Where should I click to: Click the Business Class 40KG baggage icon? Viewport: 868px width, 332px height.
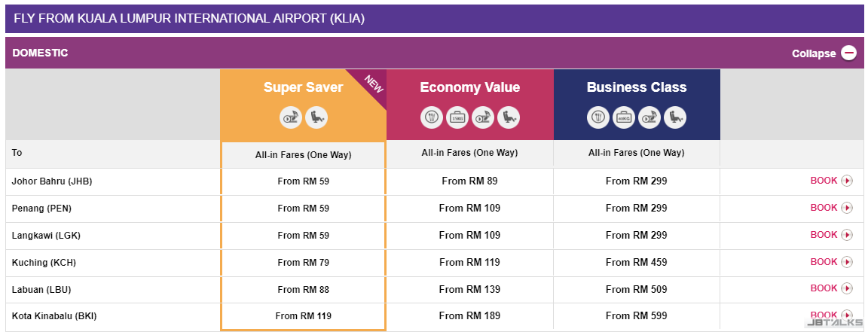(x=624, y=117)
